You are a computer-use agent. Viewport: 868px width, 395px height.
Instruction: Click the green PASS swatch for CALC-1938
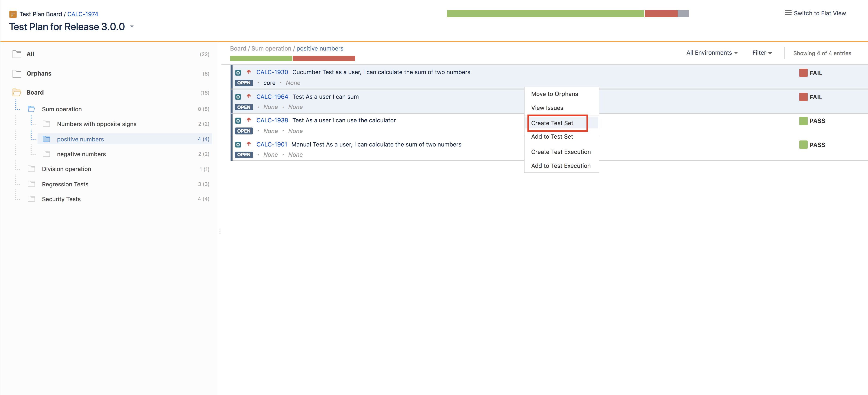coord(803,121)
